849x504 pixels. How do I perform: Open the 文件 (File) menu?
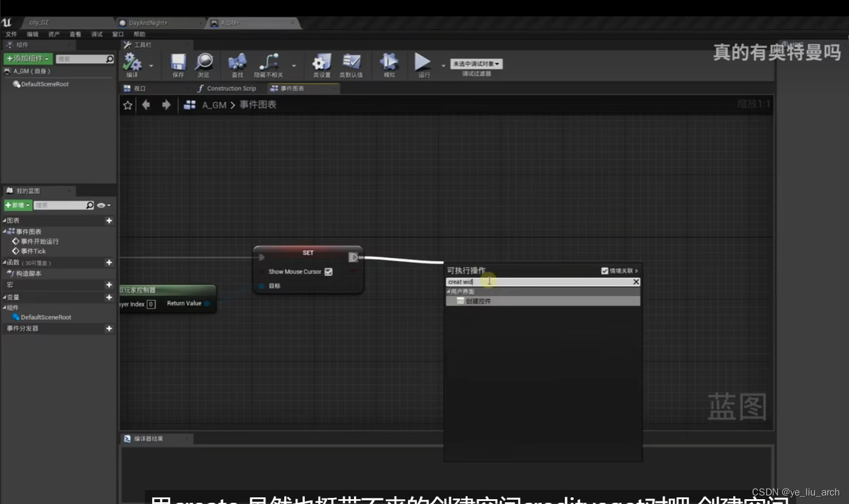[x=11, y=35]
